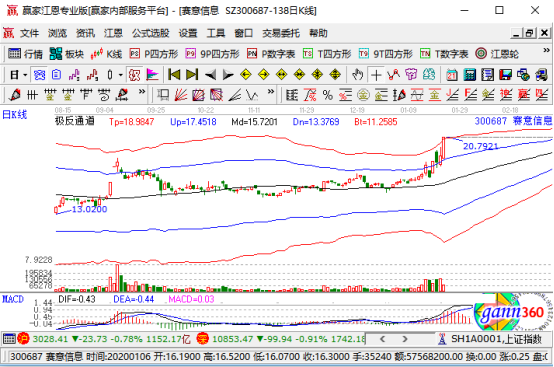Image resolution: width=554 pixels, height=367 pixels.
Task: Open the 设置 menu
Action: (188, 33)
